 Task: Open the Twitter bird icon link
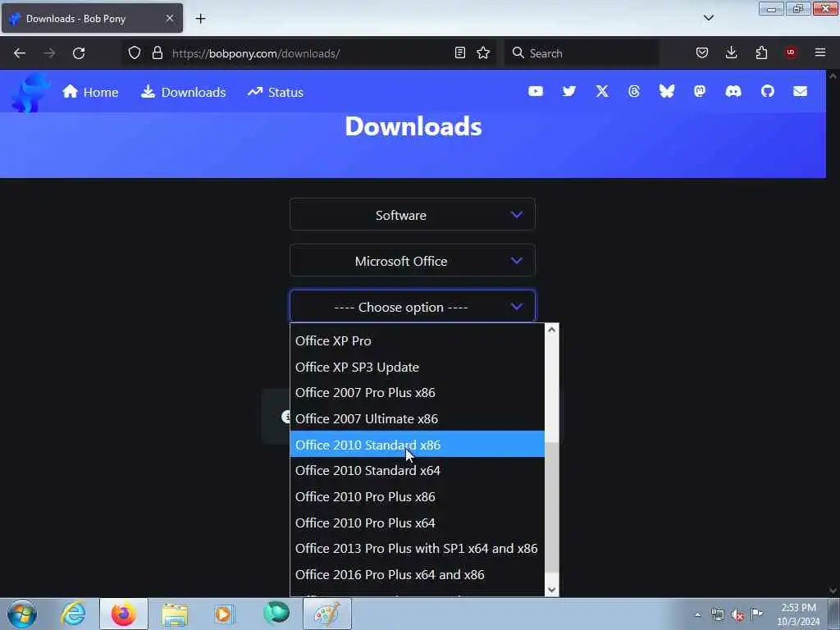569,92
